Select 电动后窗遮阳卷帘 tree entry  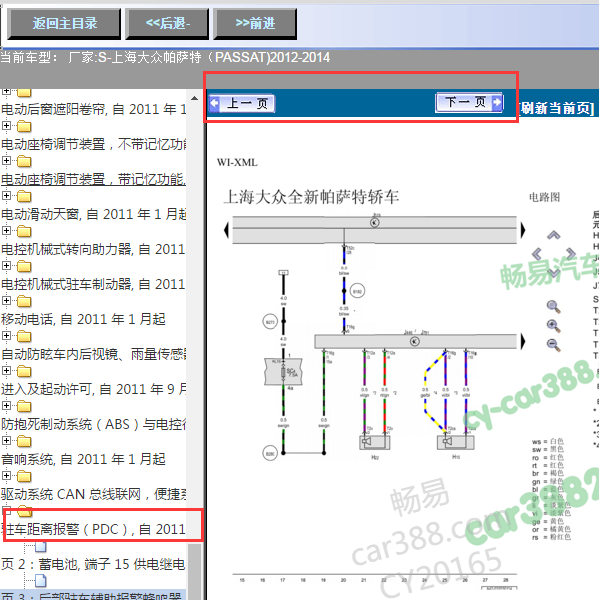point(93,109)
